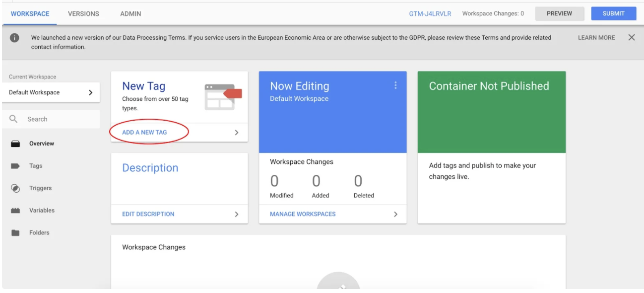This screenshot has width=644, height=293.
Task: Click the Variables brick icon in sidebar
Action: click(x=15, y=211)
